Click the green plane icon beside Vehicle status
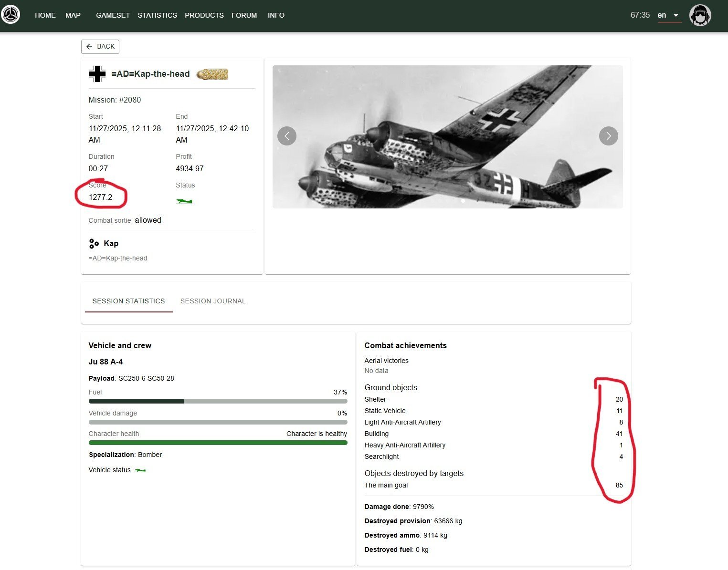Image resolution: width=728 pixels, height=570 pixels. [x=142, y=470]
